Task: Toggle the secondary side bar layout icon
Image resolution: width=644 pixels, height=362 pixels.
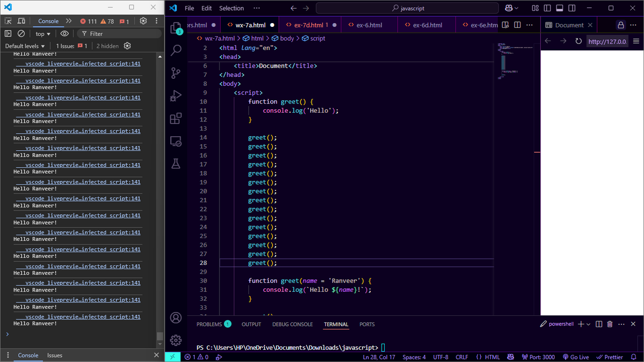Action: pyautogui.click(x=572, y=8)
